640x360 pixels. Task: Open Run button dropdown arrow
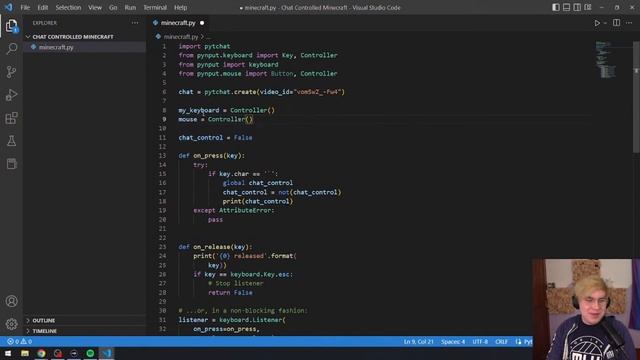pyautogui.click(x=605, y=23)
